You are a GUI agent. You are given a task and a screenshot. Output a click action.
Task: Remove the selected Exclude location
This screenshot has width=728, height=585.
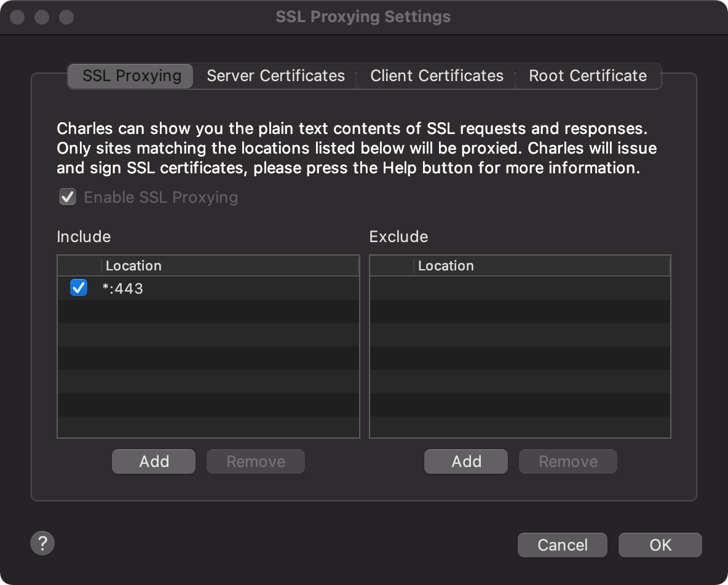[568, 461]
